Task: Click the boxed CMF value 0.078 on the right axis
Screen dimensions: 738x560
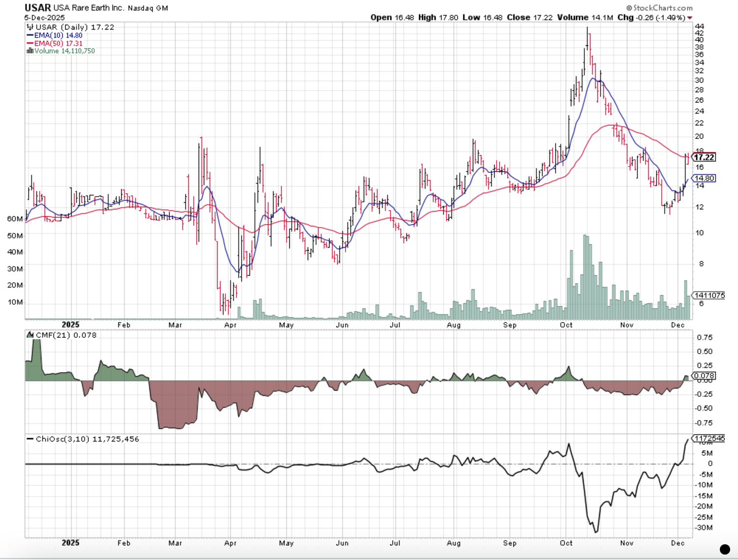Action: coord(704,376)
